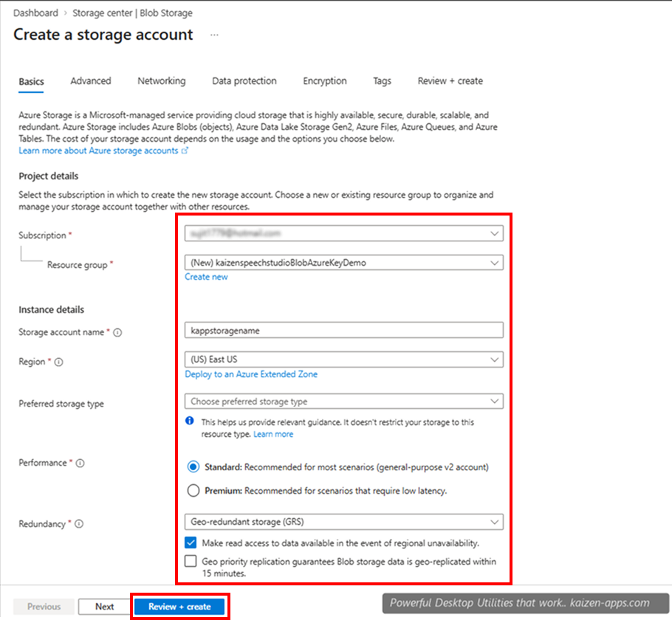
Task: Uncheck read access during regional unavailability
Action: pos(191,542)
